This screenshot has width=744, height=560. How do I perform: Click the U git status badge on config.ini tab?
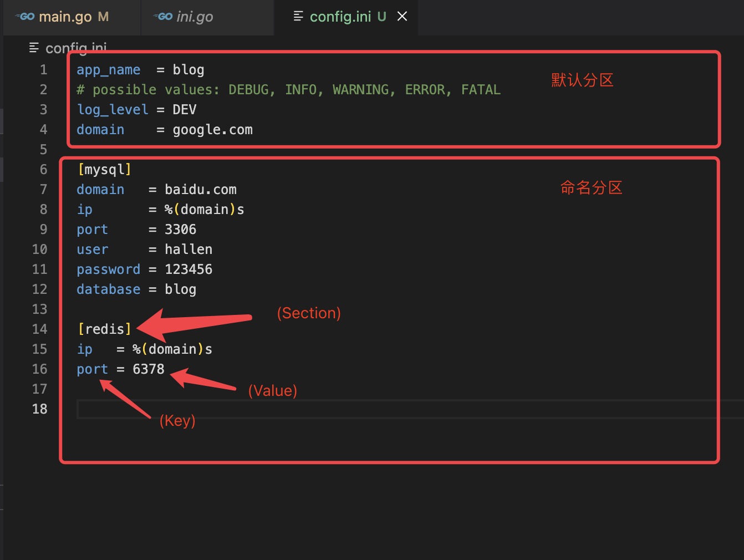click(x=381, y=17)
